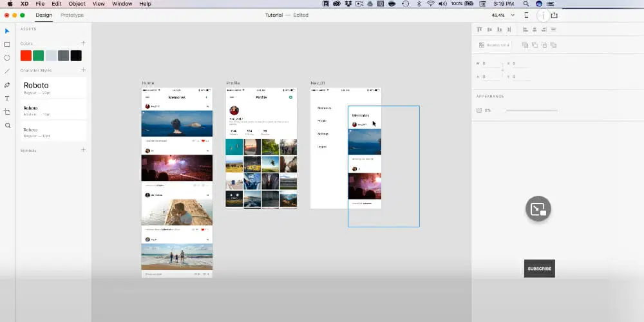Click the Wi-Fi status menu bar icon

click(x=430, y=4)
